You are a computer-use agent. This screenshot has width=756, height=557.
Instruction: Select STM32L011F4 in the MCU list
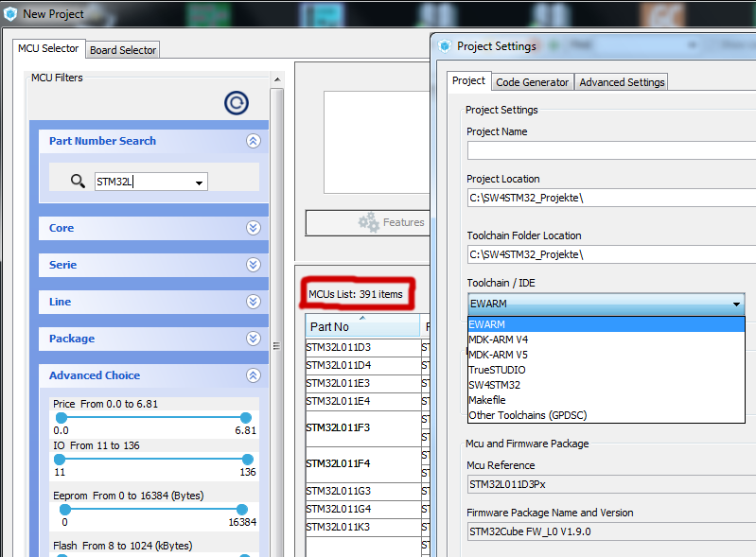(x=363, y=463)
